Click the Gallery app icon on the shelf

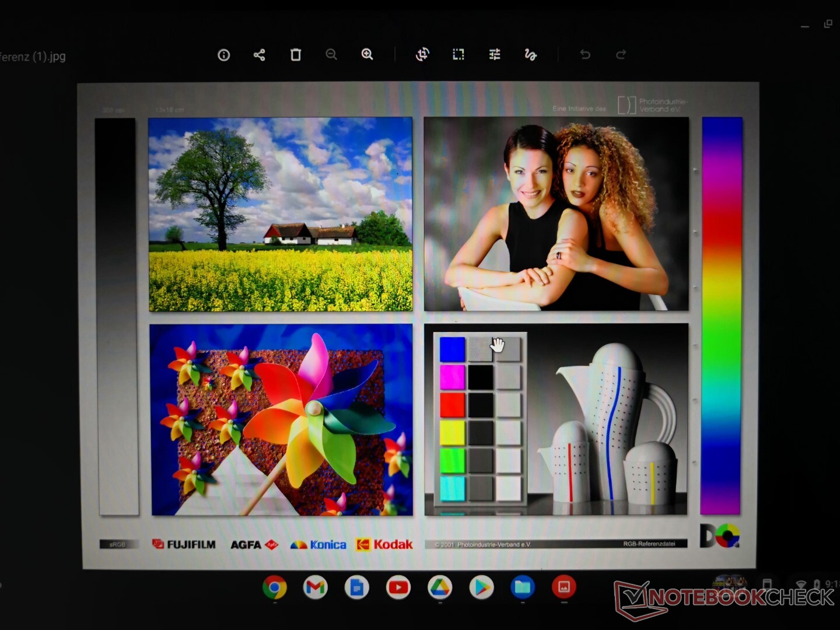click(564, 587)
